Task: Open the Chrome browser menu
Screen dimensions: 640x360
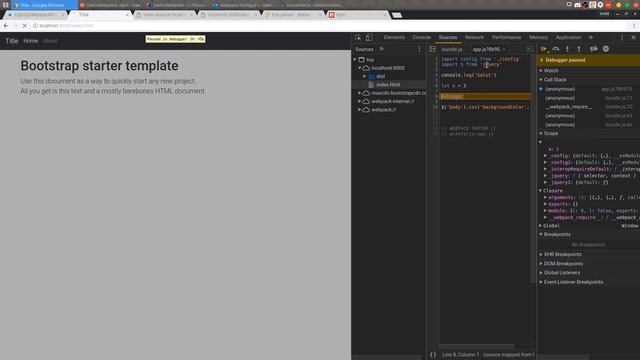Action: (x=634, y=26)
